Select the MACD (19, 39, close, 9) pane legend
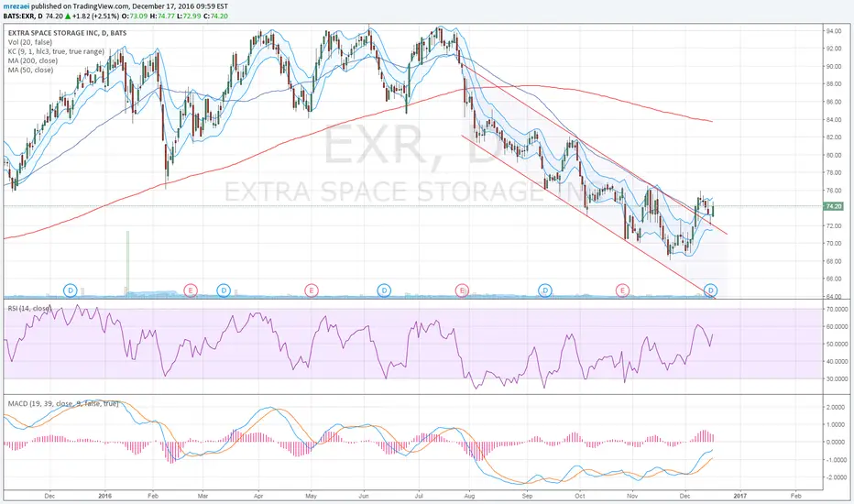Screen dimensions: 854x504 (63, 404)
